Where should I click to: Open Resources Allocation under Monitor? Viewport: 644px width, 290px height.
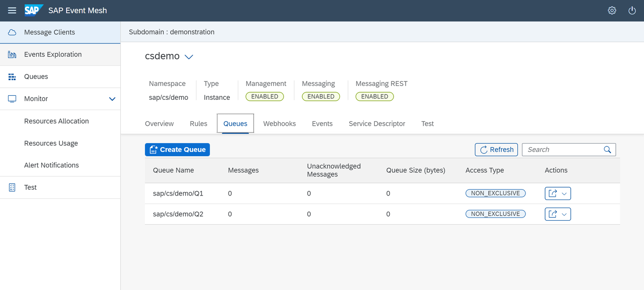[x=60, y=121]
